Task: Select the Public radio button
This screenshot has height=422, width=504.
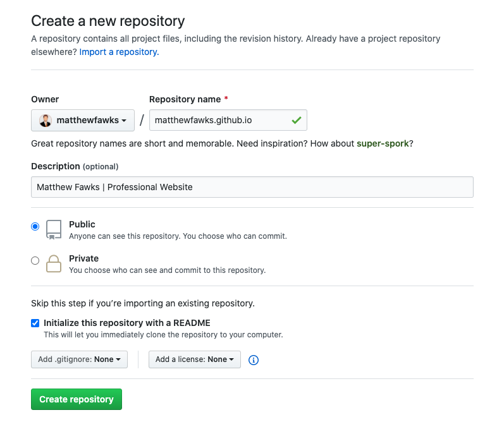Action: tap(35, 226)
